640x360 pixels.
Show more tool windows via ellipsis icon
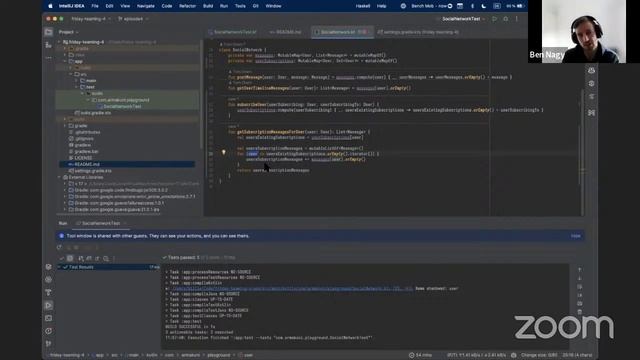click(x=49, y=58)
